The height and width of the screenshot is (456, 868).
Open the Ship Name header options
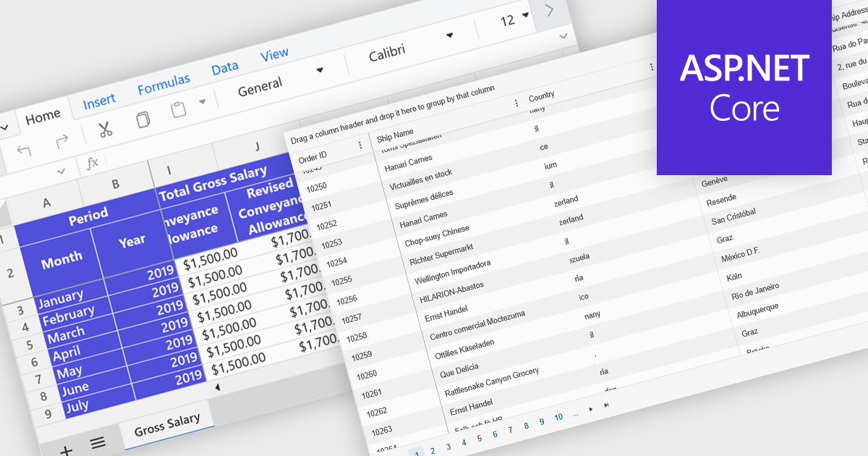point(517,101)
